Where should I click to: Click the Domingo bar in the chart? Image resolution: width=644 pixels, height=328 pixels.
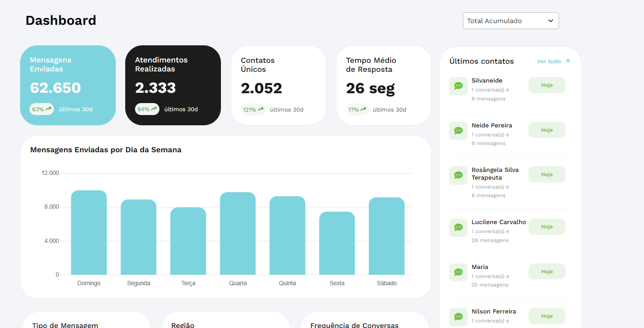[x=89, y=233]
